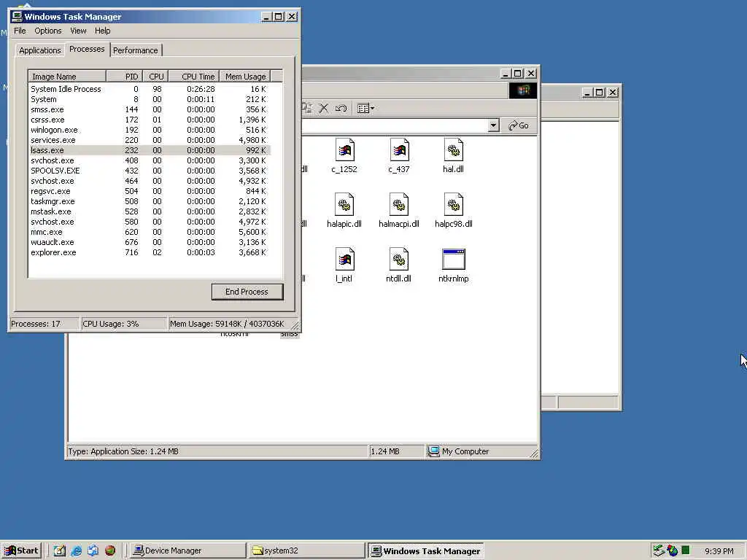Image resolution: width=747 pixels, height=560 pixels.
Task: Sort the process list by the CPU Time column
Action: pos(193,76)
